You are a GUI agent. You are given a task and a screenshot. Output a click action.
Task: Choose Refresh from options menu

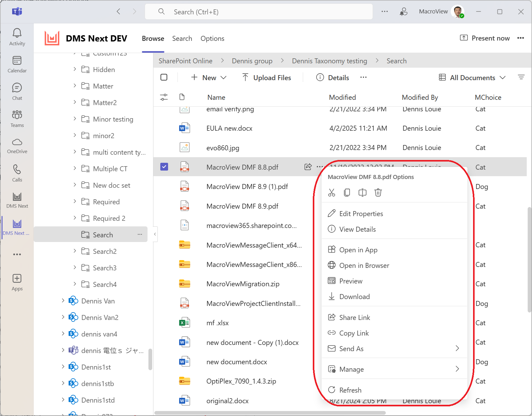coord(394,390)
